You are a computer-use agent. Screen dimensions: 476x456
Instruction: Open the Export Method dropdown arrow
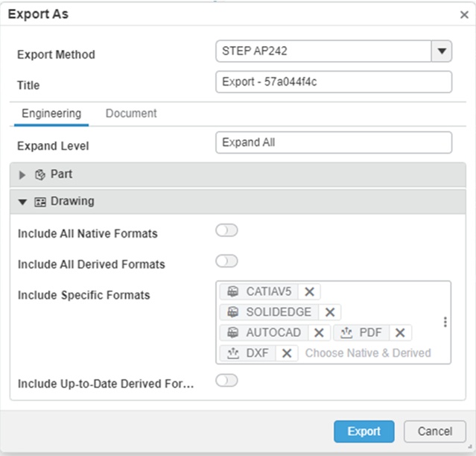click(442, 51)
